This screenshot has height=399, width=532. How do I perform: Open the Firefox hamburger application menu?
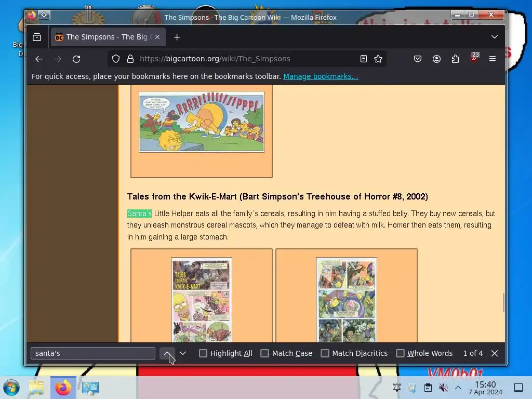coord(493,59)
